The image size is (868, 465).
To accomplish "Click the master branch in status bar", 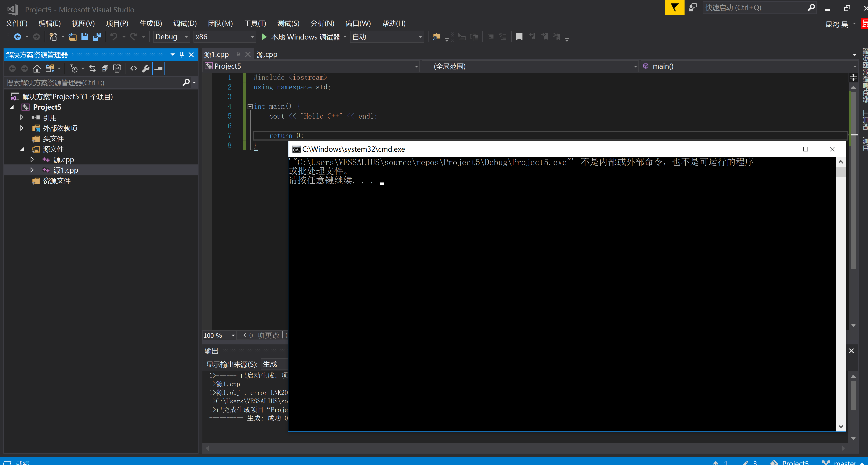I will 845,462.
